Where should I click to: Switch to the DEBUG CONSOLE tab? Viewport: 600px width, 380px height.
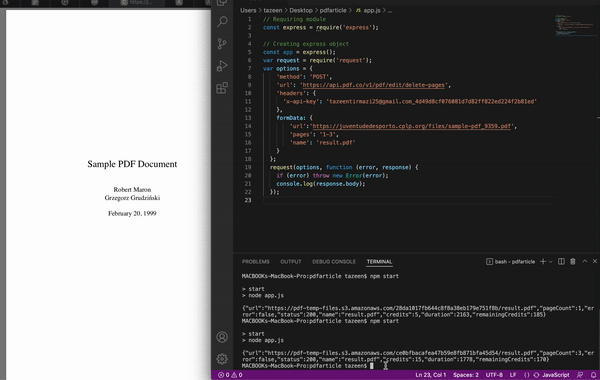[x=334, y=262]
